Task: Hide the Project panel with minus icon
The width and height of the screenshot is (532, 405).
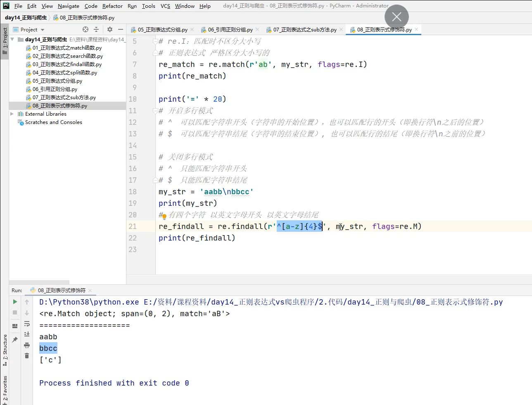Action: (x=121, y=29)
